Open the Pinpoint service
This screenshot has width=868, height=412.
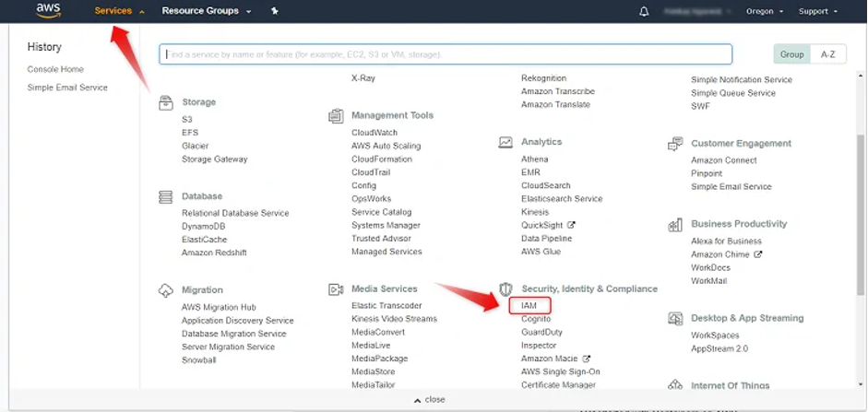tap(707, 173)
